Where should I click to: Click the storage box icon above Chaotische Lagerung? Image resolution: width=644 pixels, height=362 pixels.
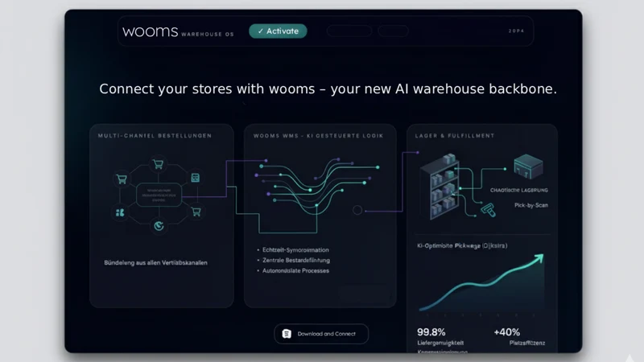[528, 167]
